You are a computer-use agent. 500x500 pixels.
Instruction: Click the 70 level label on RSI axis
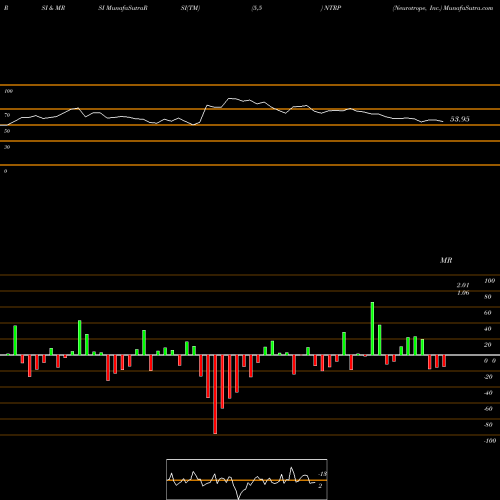7,115
